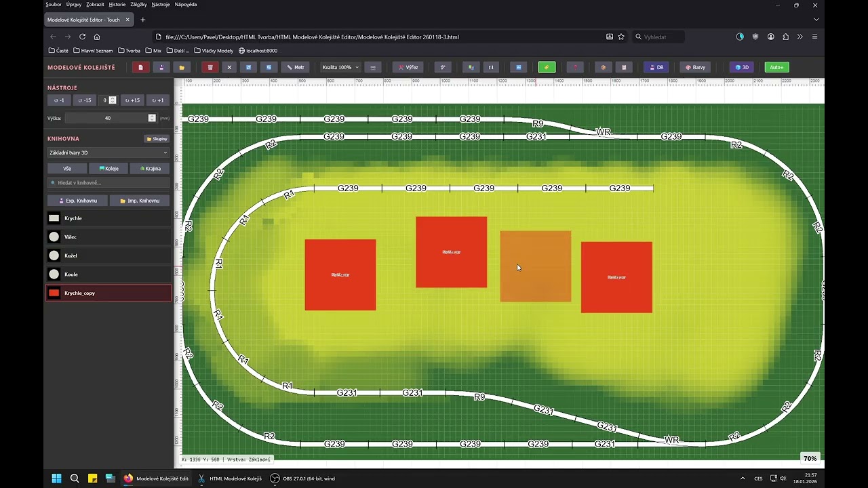This screenshot has width=868, height=488.
Task: Select the Krajina library filter
Action: (x=150, y=169)
